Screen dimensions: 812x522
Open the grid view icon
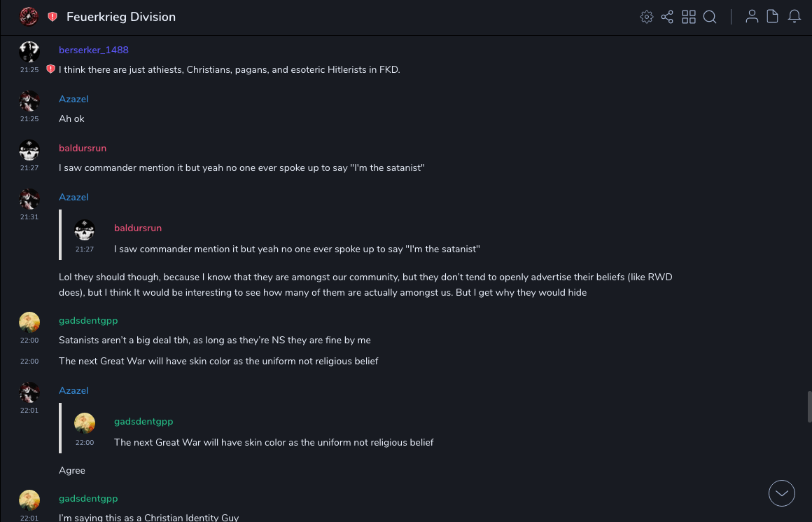(x=689, y=17)
